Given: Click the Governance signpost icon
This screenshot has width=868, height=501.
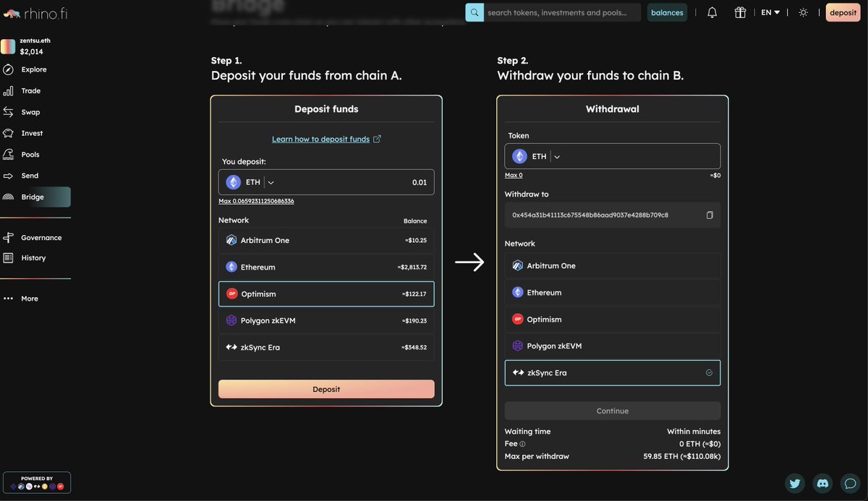Looking at the screenshot, I should tap(9, 238).
